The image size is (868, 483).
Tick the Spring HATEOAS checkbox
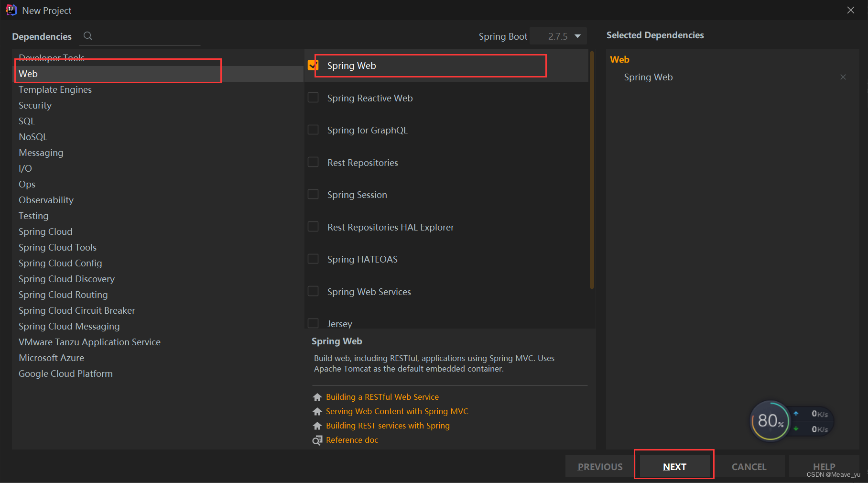click(313, 259)
